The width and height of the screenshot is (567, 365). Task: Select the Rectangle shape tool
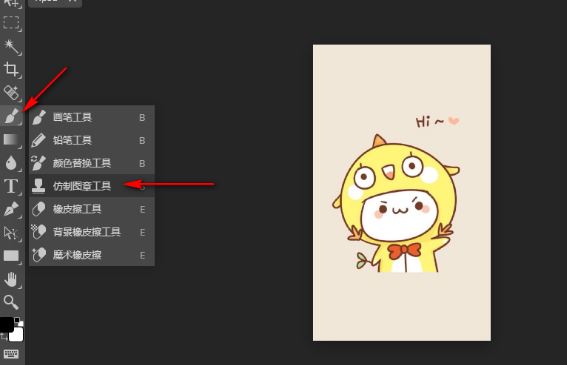(11, 256)
